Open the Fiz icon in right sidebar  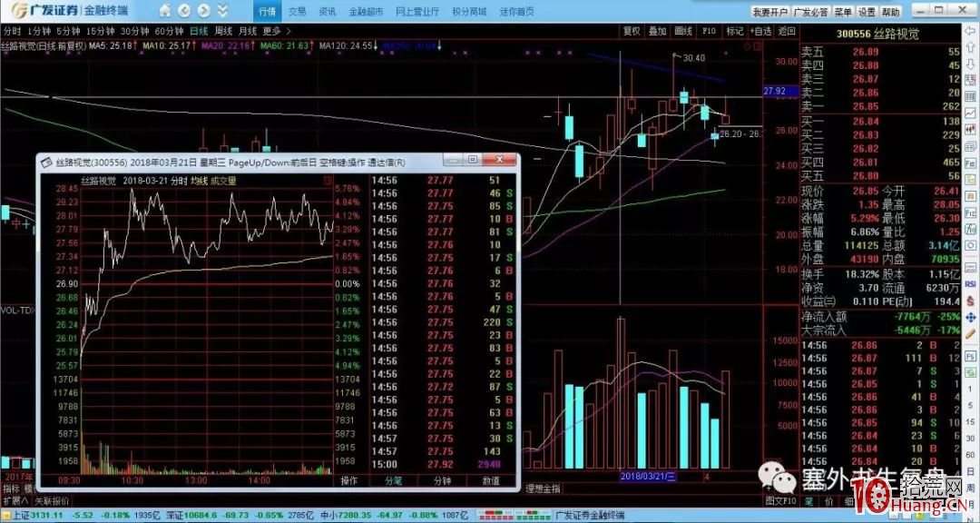970,212
